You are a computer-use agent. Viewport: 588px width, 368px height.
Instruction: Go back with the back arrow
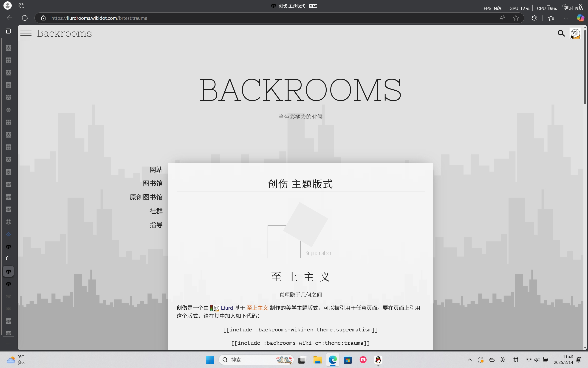click(x=9, y=18)
